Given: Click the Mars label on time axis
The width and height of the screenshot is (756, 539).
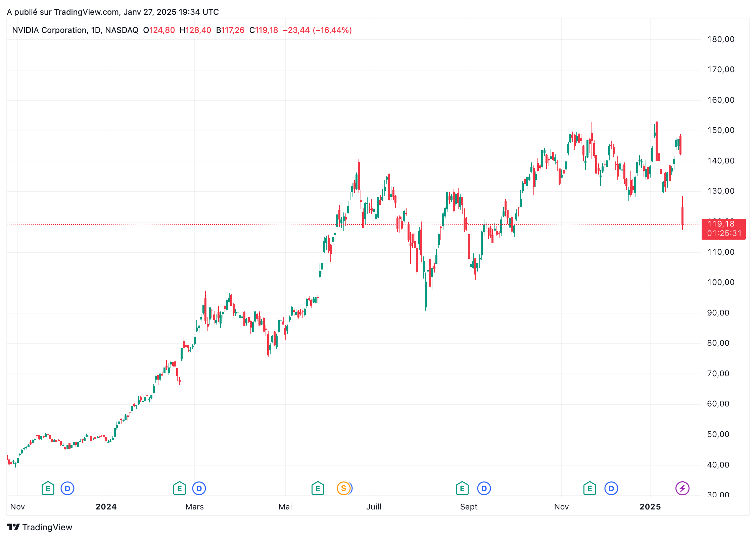Looking at the screenshot, I should click(195, 507).
